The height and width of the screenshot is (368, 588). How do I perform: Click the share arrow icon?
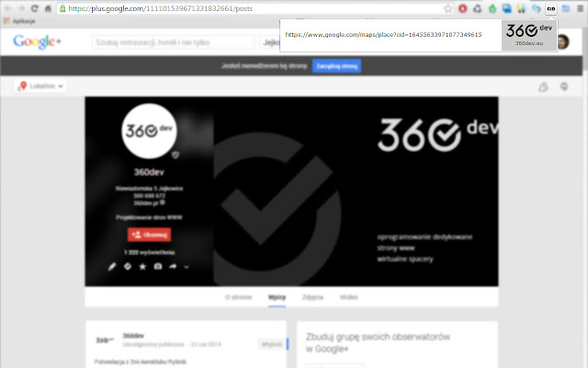(x=173, y=266)
